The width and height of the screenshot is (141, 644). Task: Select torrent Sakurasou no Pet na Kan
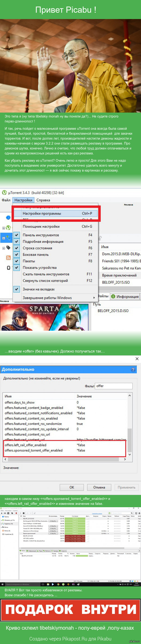coord(121,268)
